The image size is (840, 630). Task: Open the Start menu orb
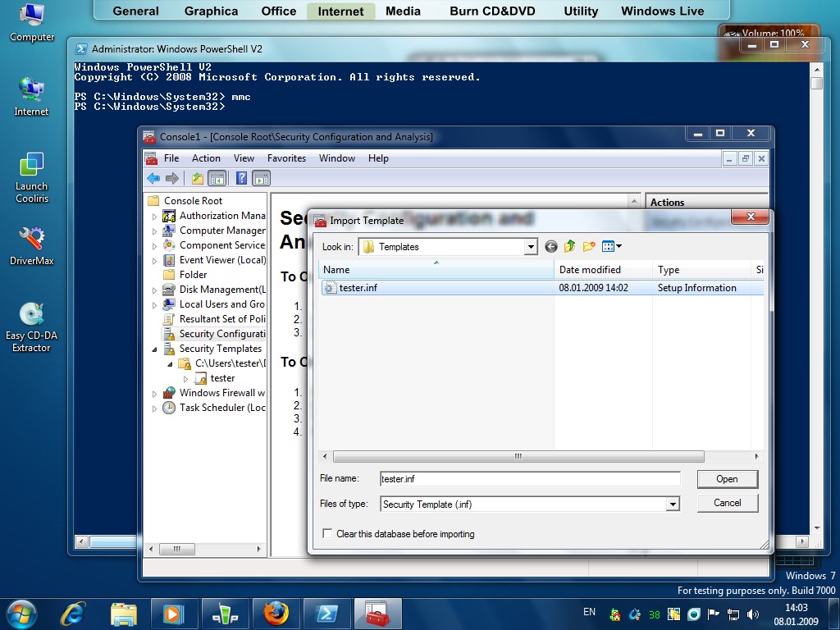[21, 614]
